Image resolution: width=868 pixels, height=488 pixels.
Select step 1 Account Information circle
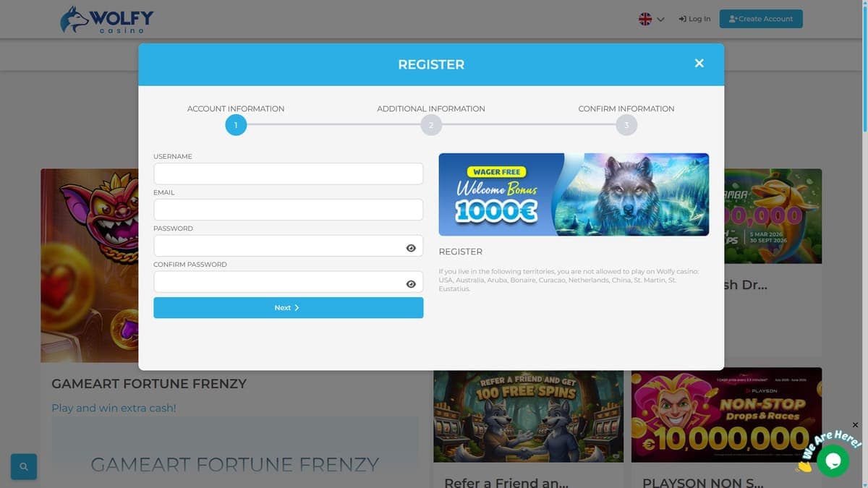(236, 125)
